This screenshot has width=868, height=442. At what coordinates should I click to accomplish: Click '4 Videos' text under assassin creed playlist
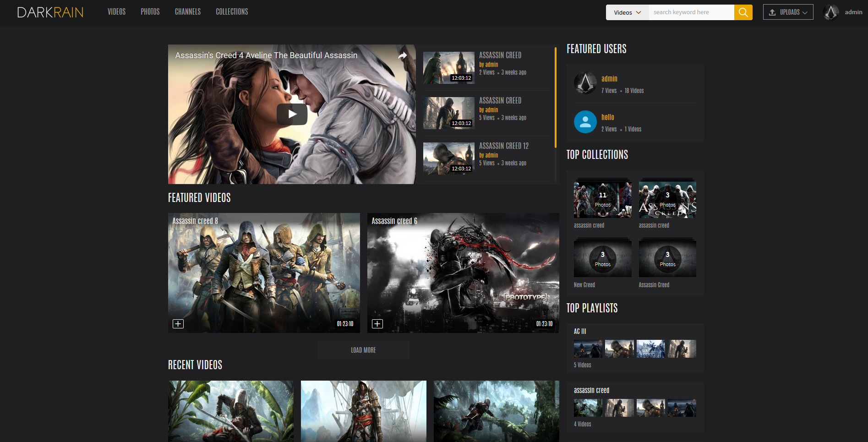click(x=583, y=424)
